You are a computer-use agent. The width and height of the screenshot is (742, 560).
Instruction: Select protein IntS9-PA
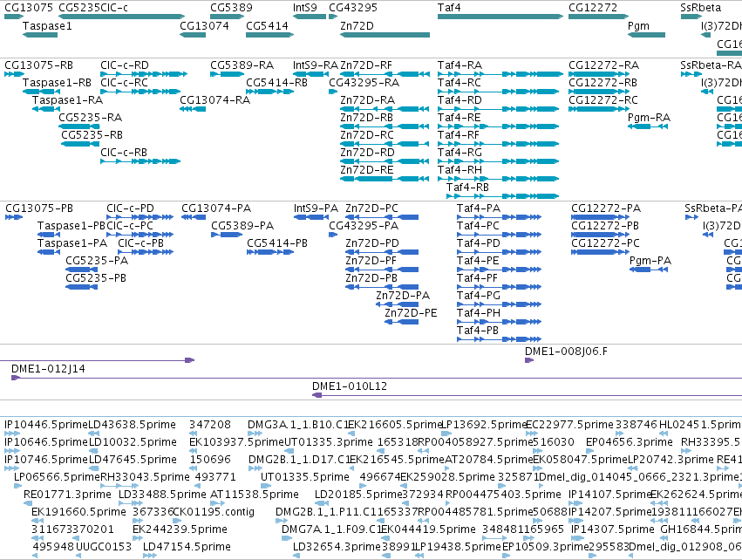311,217
